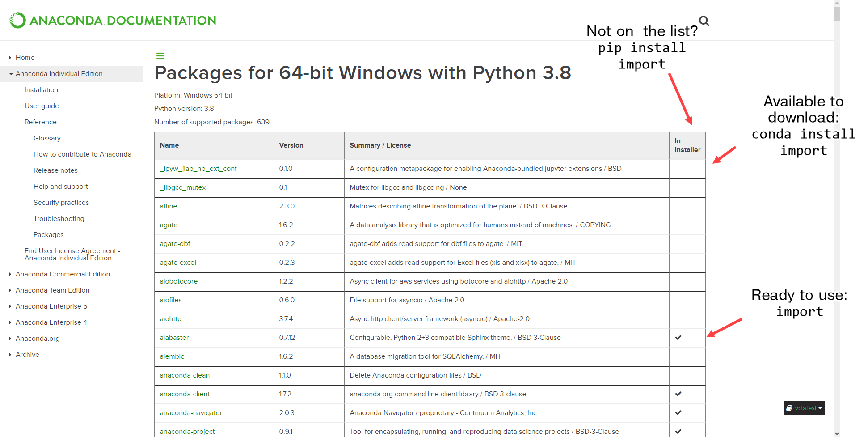Click the anaconda-client In Installer checkmark
This screenshot has height=437, width=868.
678,394
